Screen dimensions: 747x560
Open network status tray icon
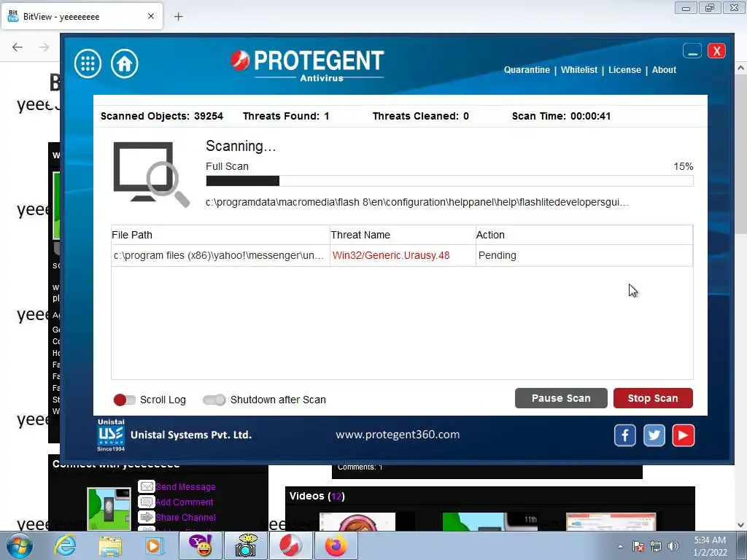point(656,546)
